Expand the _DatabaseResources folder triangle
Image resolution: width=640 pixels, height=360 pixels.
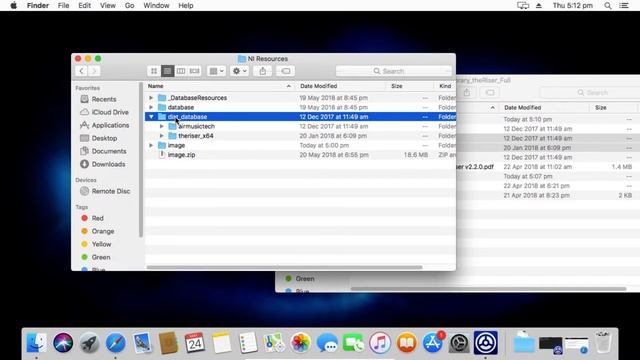pyautogui.click(x=151, y=98)
